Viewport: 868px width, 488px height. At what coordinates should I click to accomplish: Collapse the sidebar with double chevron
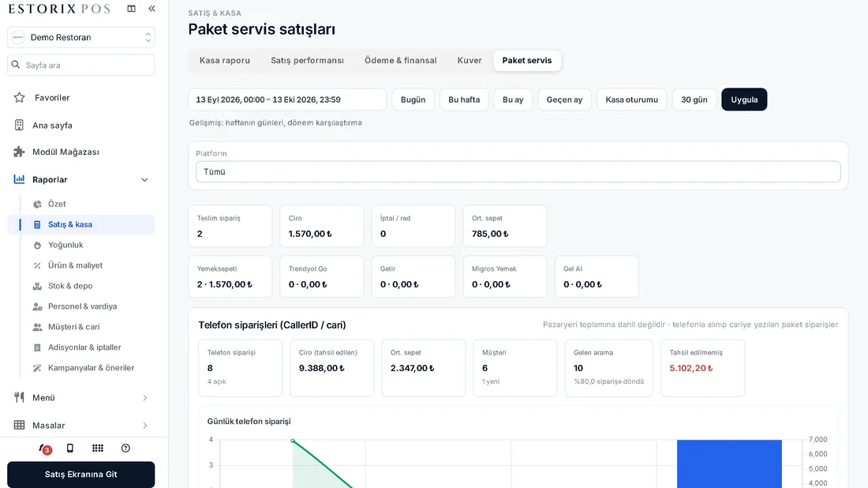tap(152, 9)
